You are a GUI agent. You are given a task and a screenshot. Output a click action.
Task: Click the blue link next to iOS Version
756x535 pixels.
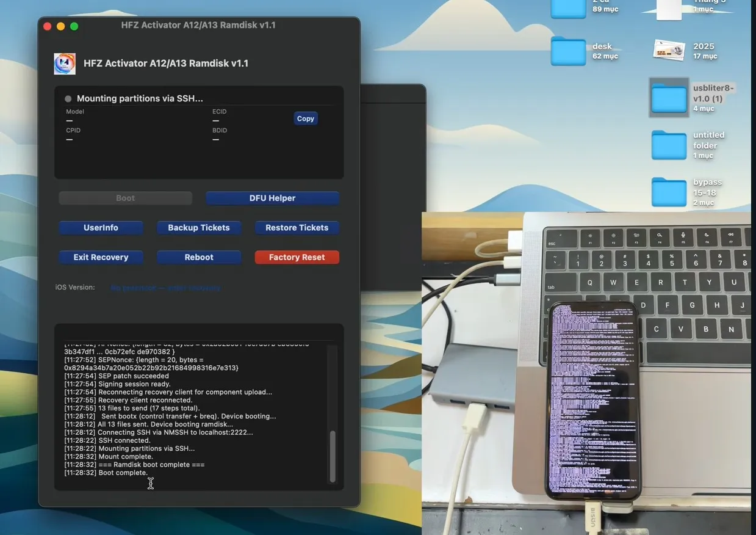point(165,288)
